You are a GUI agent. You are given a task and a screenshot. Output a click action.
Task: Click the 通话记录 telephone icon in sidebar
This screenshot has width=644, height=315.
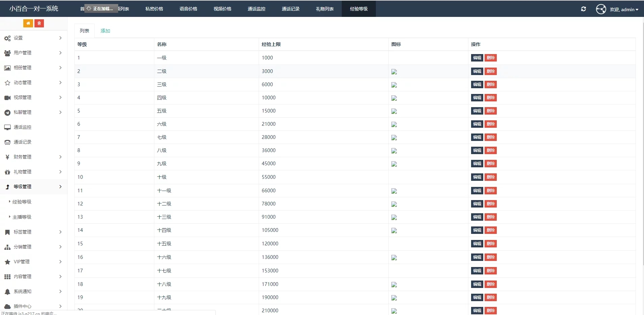pyautogui.click(x=7, y=142)
